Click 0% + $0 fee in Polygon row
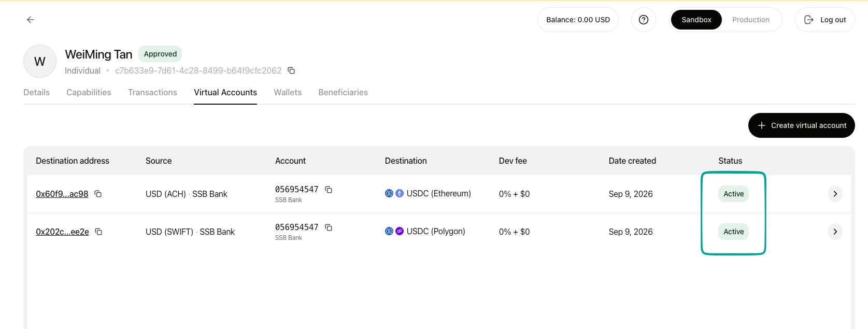This screenshot has width=868, height=329. coord(514,232)
